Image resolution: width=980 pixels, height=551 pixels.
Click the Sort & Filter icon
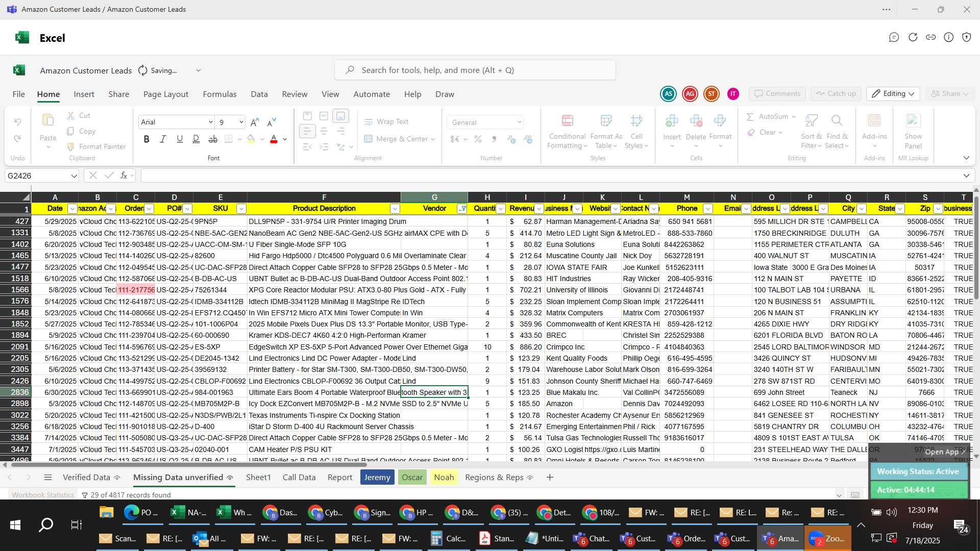(x=811, y=121)
